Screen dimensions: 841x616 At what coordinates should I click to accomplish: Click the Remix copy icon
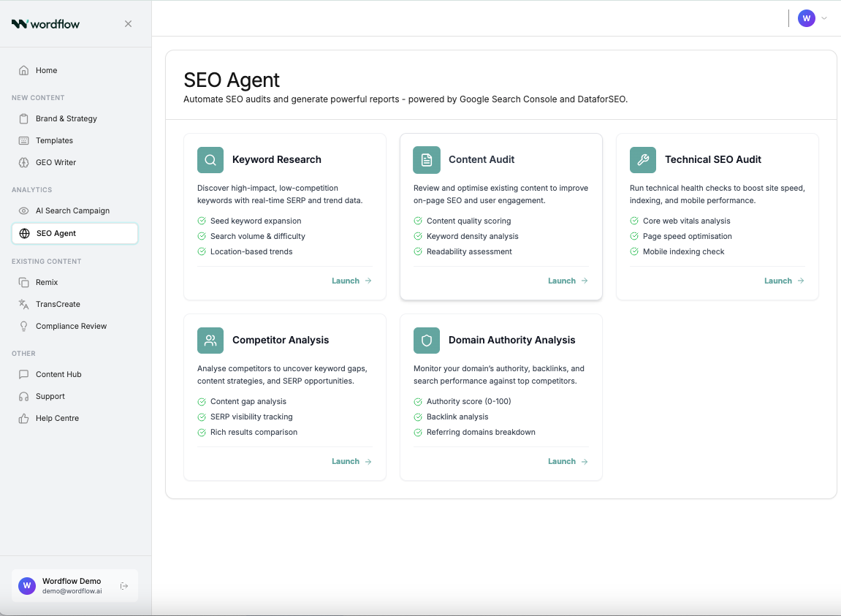pyautogui.click(x=23, y=282)
